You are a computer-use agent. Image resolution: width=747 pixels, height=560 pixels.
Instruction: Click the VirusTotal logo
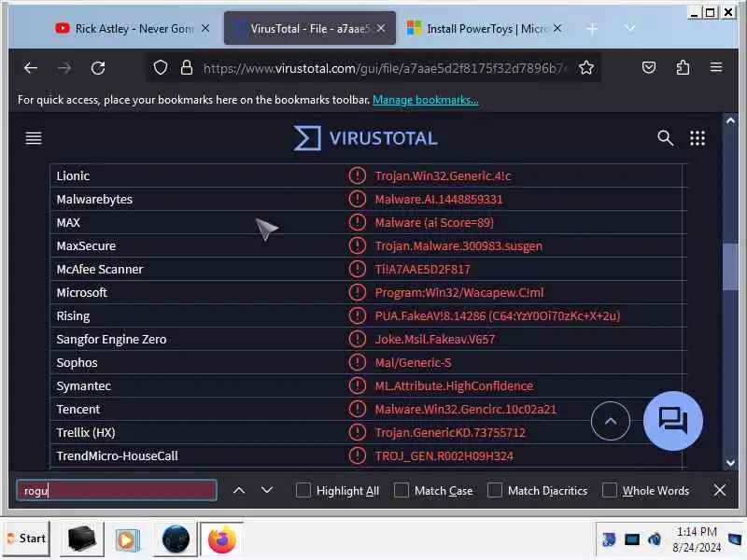coord(365,138)
